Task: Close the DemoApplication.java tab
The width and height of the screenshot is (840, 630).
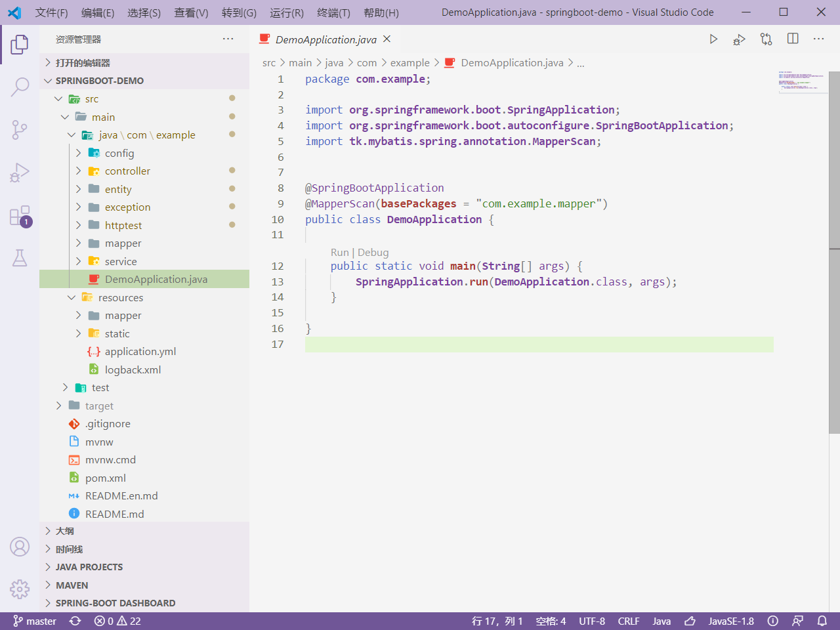Action: coord(387,39)
